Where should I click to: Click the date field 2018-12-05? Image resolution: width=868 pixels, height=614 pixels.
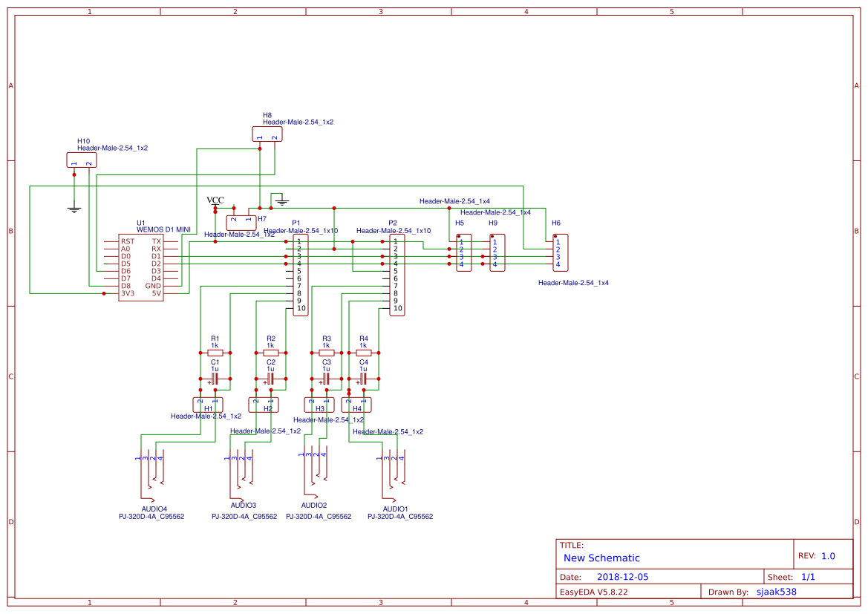(624, 576)
